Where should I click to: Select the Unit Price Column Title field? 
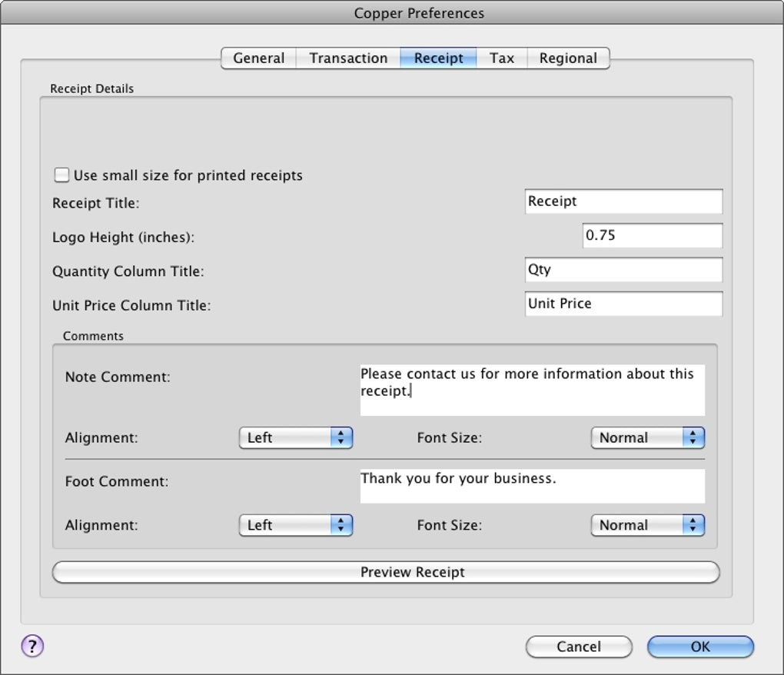click(623, 304)
